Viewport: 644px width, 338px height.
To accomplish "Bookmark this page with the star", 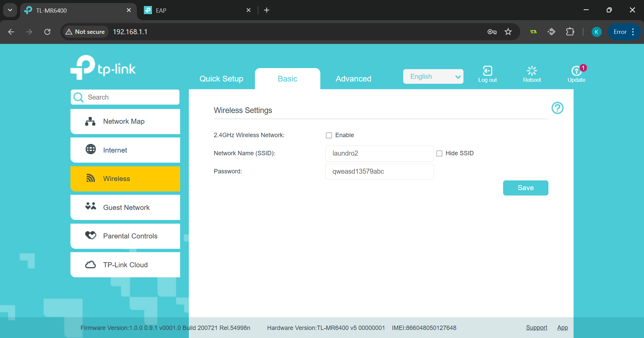I will point(508,32).
